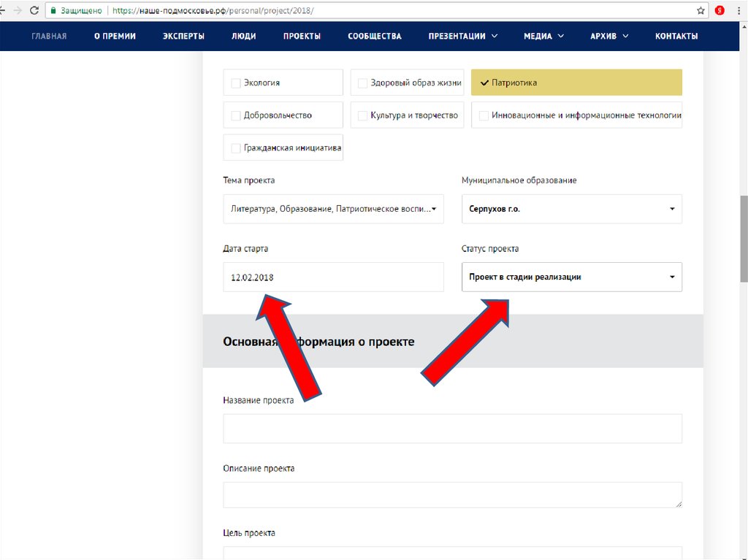Expand Муниципальное образование dropdown
Screen dimensions: 748x560
571,210
